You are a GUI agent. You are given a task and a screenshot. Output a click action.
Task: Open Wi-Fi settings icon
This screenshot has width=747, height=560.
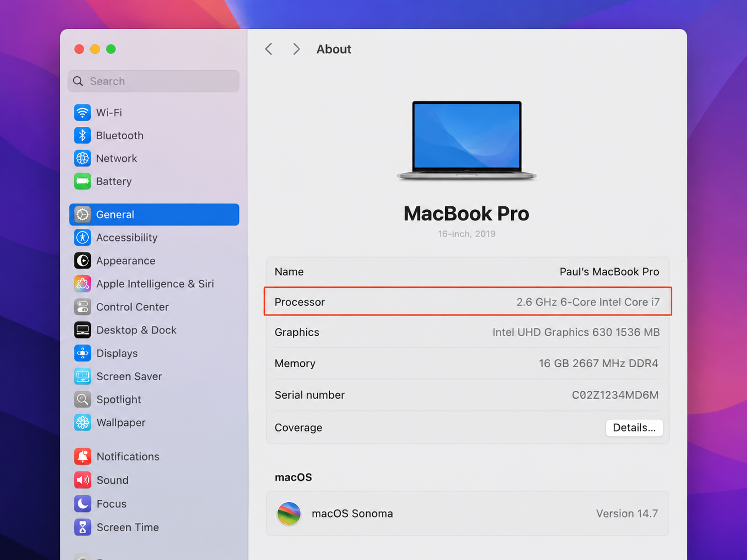click(83, 112)
